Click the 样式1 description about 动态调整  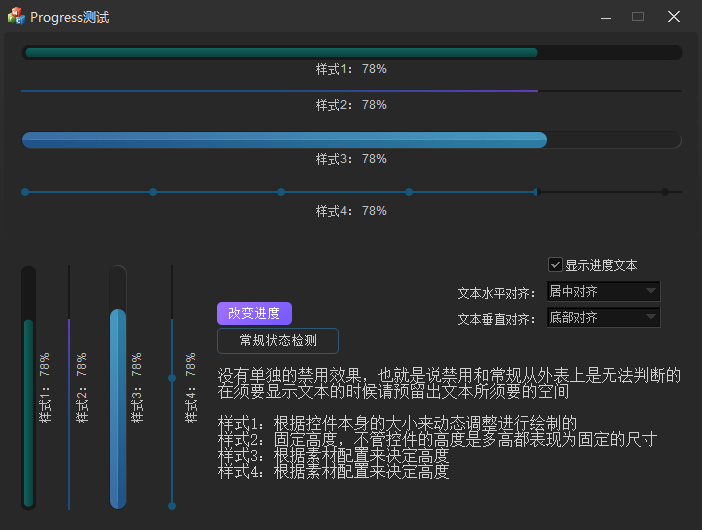[397, 423]
